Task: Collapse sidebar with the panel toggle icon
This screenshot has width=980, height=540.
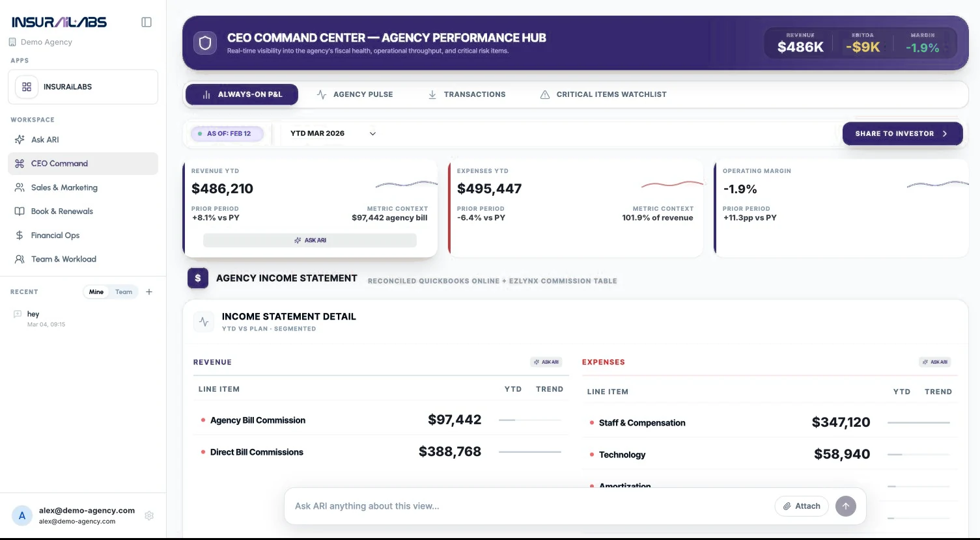Action: pyautogui.click(x=147, y=22)
